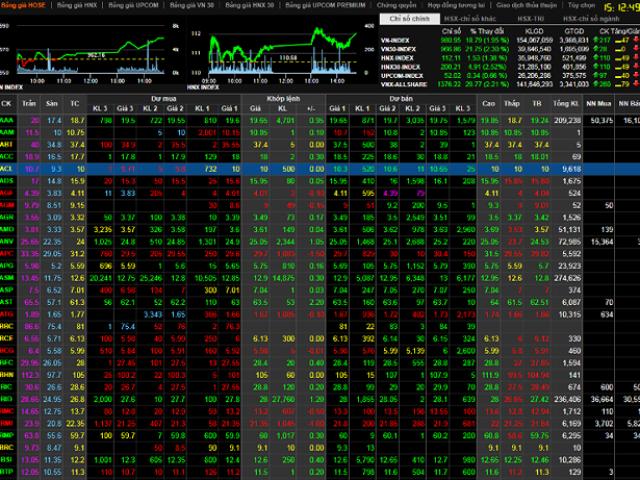
Task: Go to the Chứng quyền tab
Action: coord(398,5)
